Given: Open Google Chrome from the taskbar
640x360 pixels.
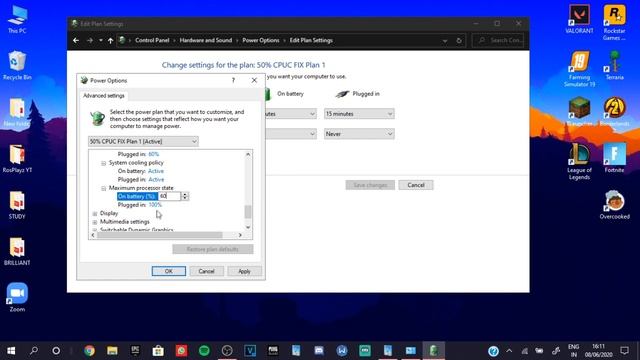Looking at the screenshot, I should click(x=89, y=351).
